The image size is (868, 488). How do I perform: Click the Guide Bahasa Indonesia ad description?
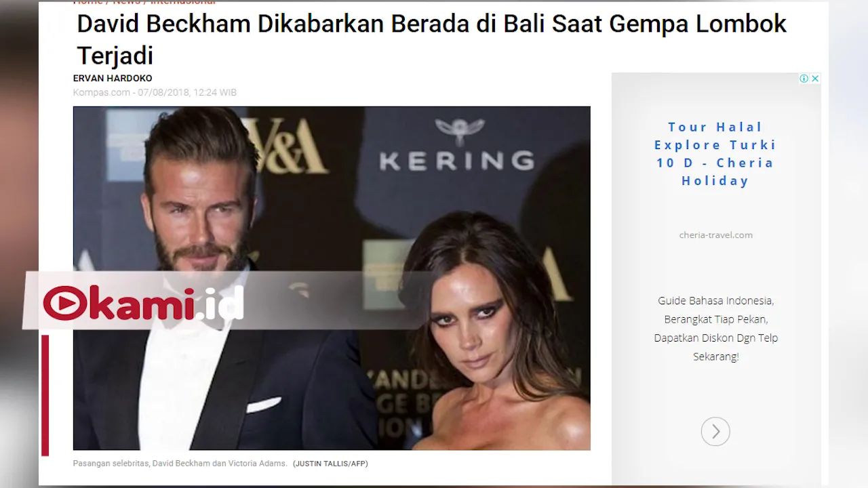715,328
